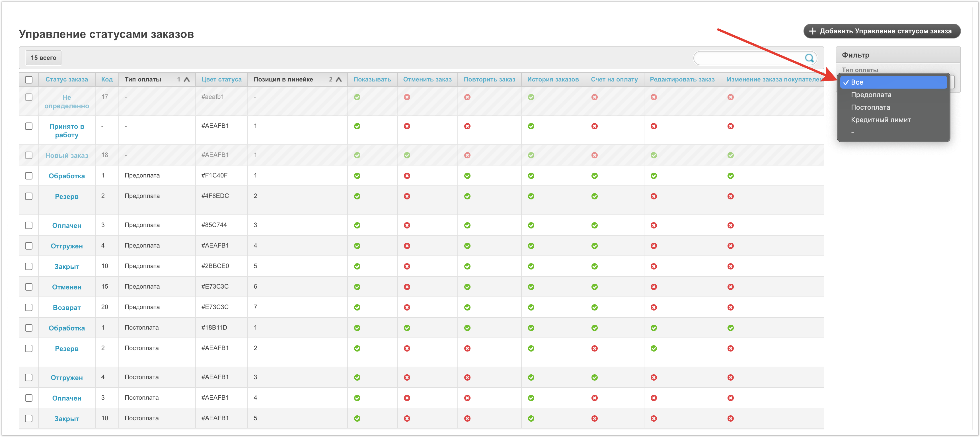Click the plus icon on the Add button
Image resolution: width=980 pixels, height=437 pixels.
[x=812, y=31]
